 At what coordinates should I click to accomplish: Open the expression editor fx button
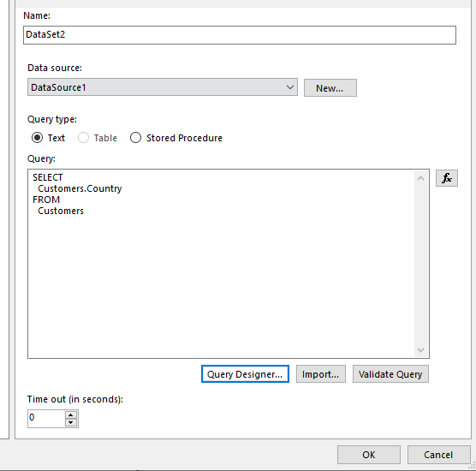click(447, 178)
